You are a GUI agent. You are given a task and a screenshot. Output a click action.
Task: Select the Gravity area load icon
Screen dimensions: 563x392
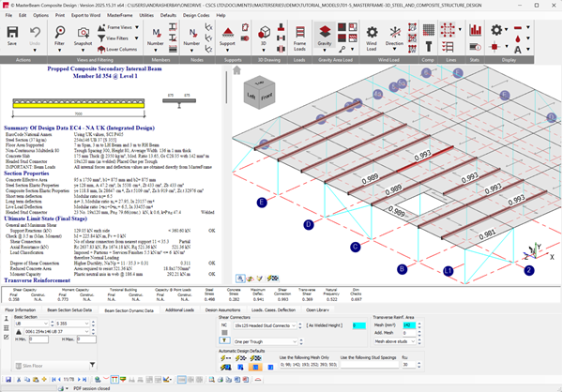[325, 32]
